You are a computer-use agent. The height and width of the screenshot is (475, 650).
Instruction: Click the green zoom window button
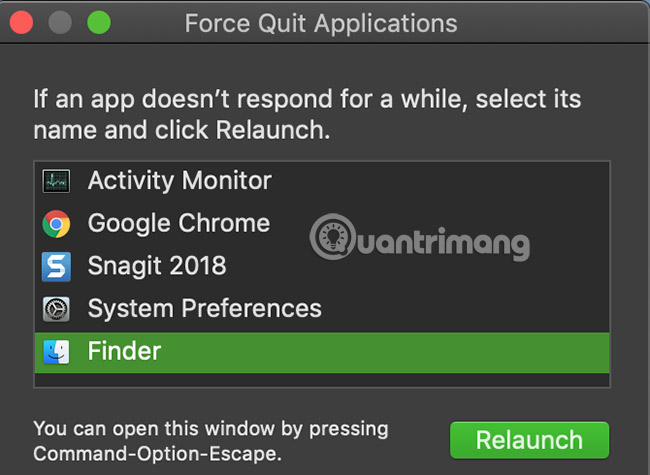[x=98, y=22]
